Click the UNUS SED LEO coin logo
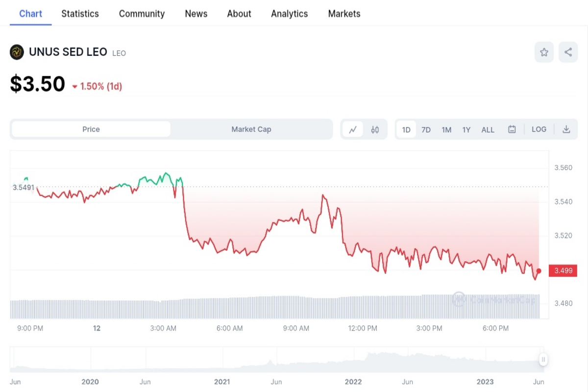The width and height of the screenshot is (588, 392). [x=17, y=52]
